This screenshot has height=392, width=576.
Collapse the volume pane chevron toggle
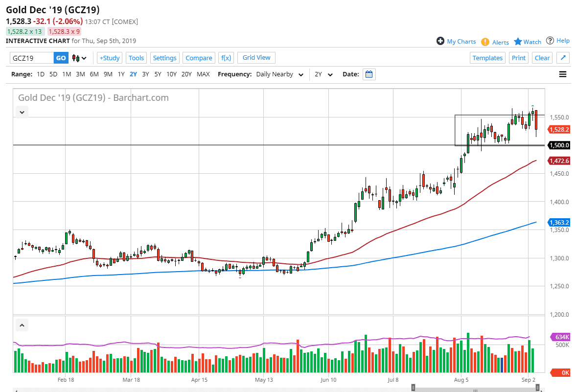point(22,325)
